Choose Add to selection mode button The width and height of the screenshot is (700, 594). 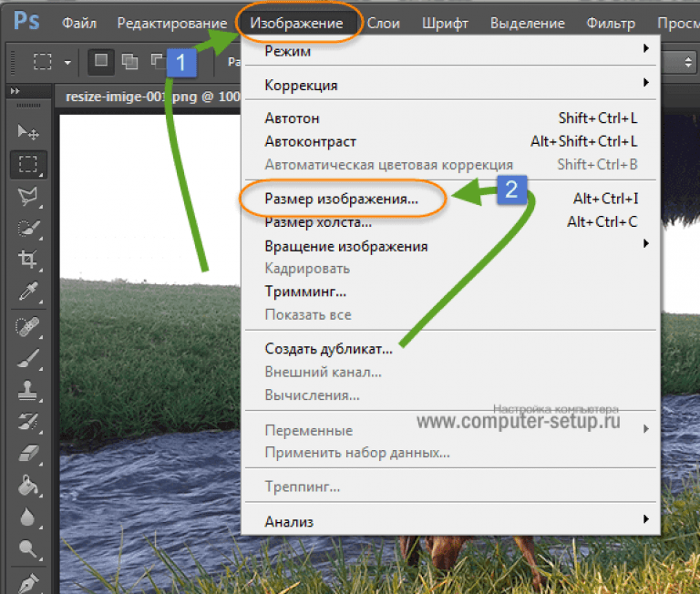tap(130, 61)
